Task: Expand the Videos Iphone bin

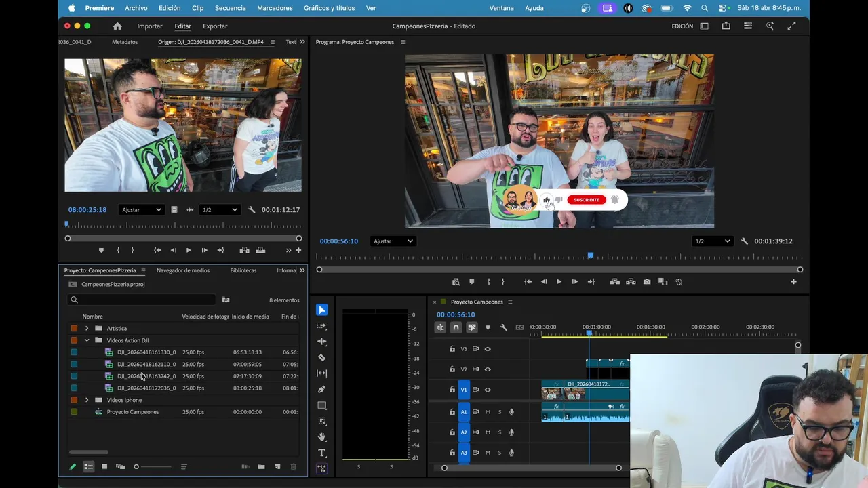Action: tap(87, 400)
